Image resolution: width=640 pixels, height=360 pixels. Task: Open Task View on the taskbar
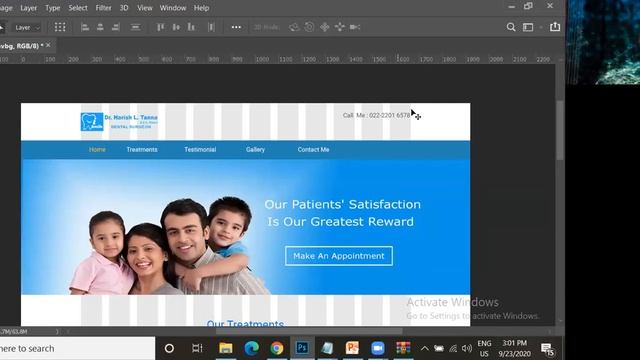click(x=197, y=348)
